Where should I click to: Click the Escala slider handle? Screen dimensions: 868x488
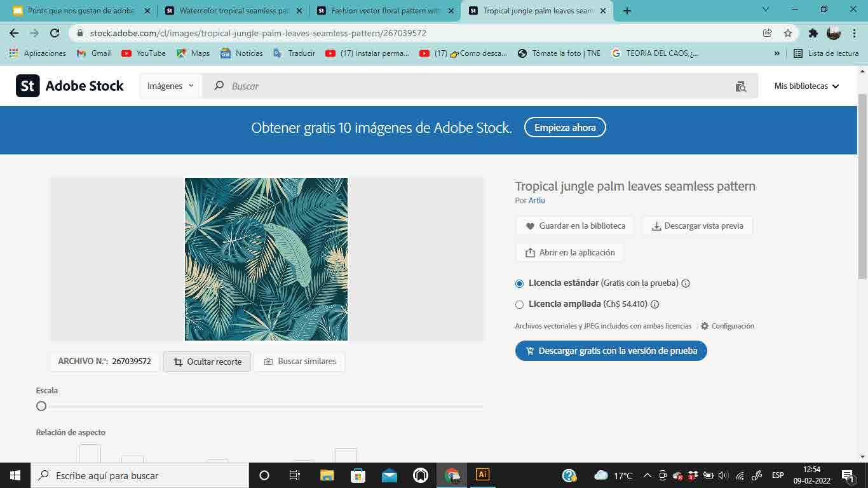(41, 406)
